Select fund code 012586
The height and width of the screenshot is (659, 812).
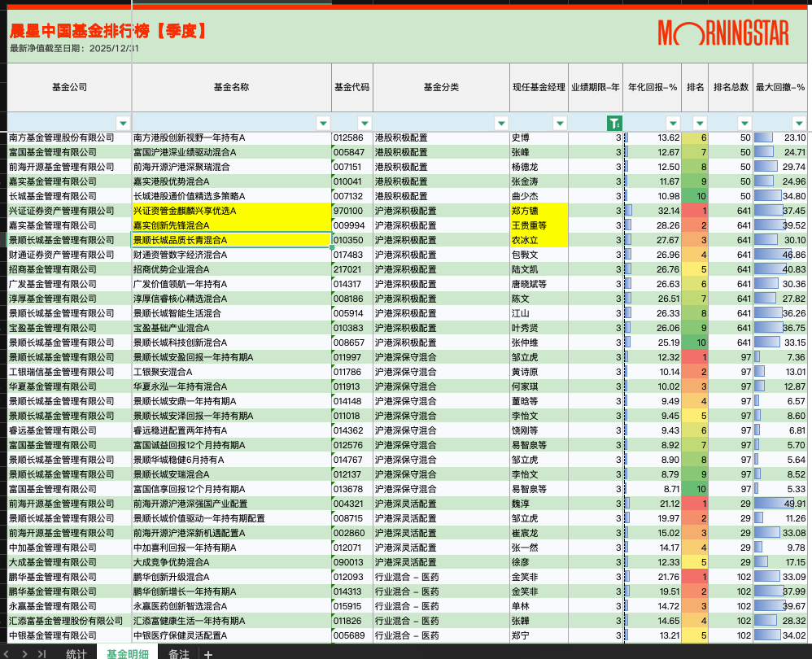click(x=352, y=137)
